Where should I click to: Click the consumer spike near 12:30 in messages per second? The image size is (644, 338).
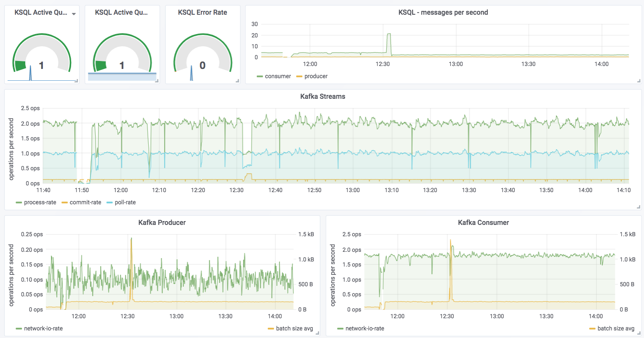(389, 44)
